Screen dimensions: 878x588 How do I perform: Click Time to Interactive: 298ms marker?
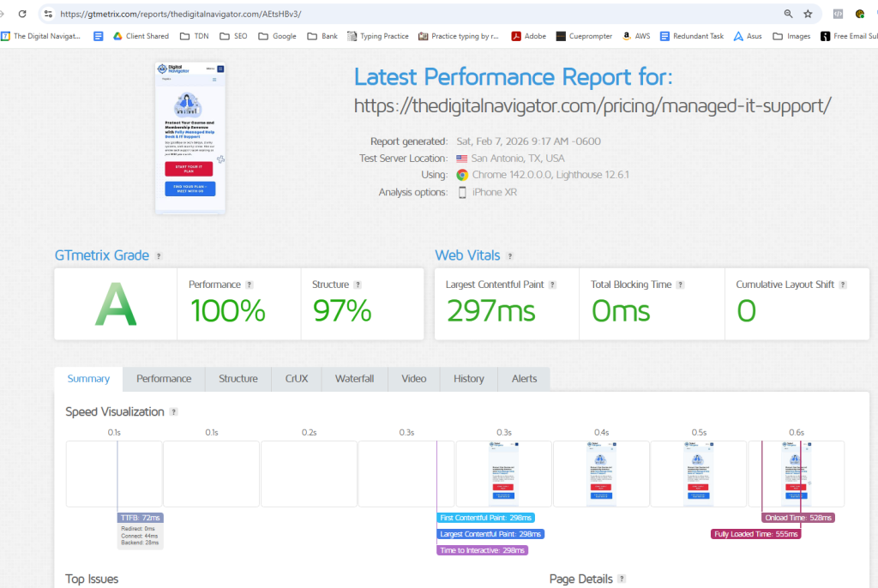482,550
